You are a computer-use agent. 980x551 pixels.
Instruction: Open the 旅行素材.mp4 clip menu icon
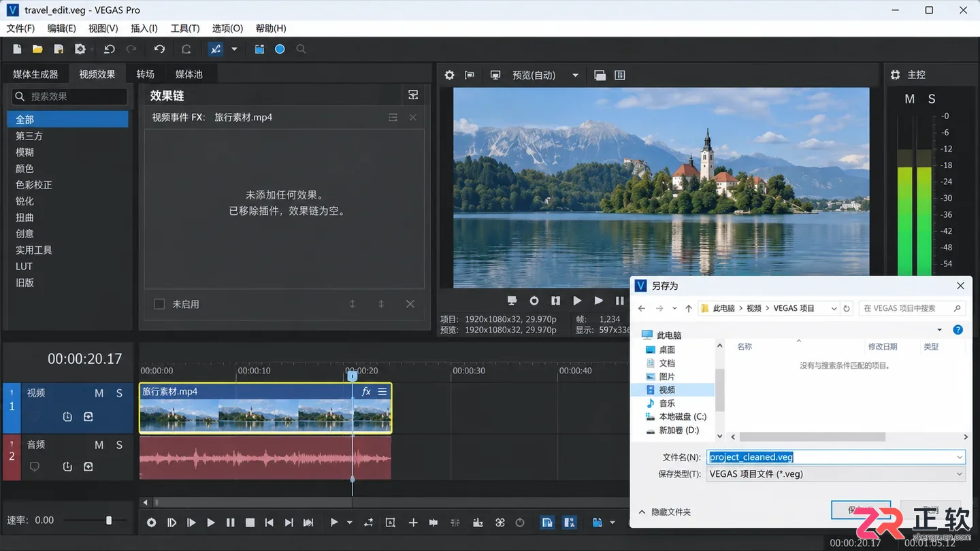coord(382,391)
